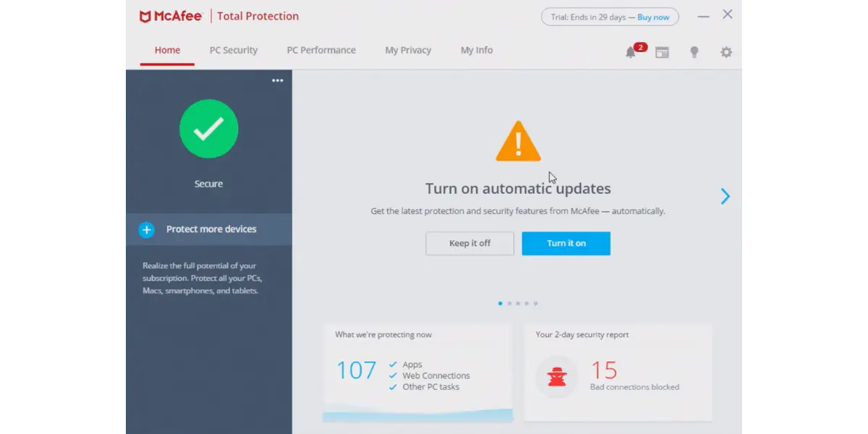The image size is (868, 434).
Task: Click the green Secure checkmark icon
Action: point(209,129)
